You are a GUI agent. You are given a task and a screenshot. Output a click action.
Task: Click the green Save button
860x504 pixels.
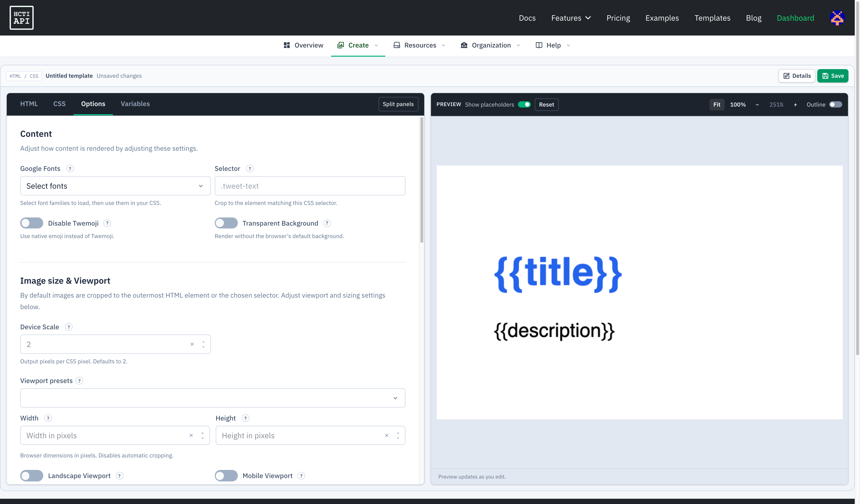point(833,76)
